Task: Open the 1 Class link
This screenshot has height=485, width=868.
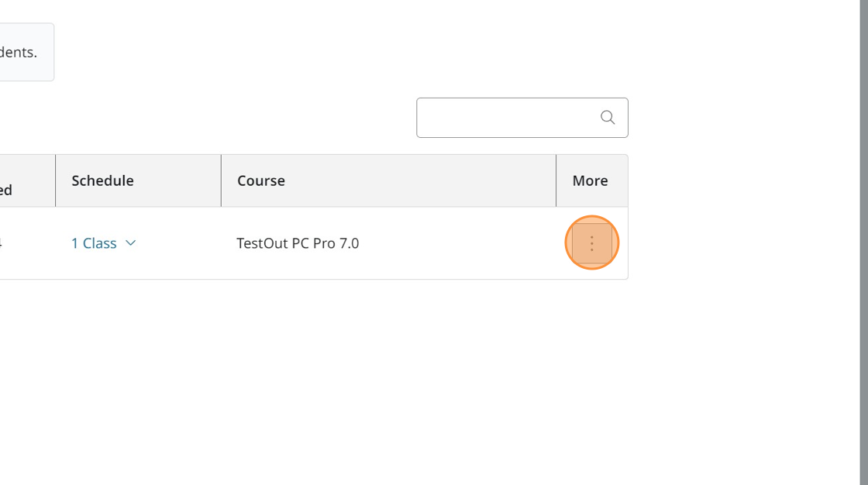Action: point(93,242)
